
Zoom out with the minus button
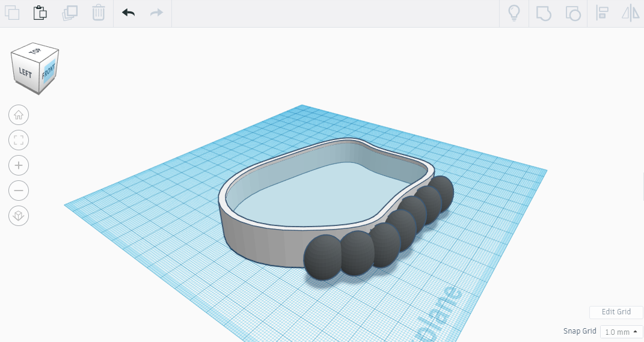19,191
